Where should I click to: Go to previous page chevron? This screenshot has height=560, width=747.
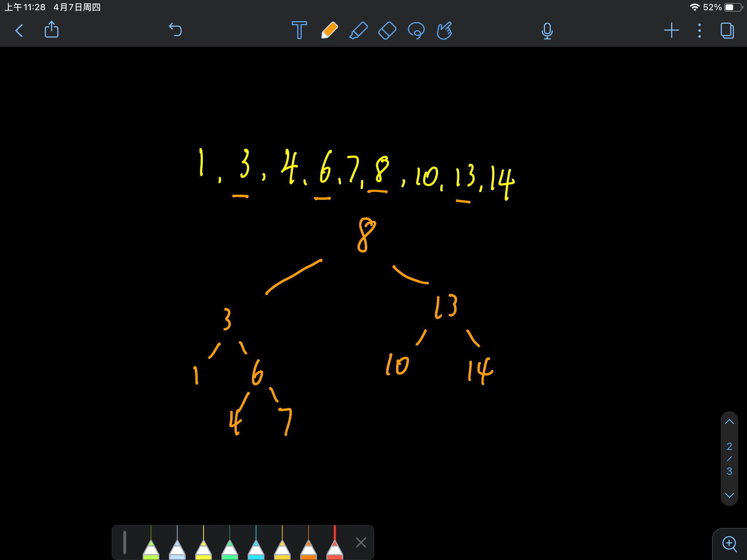(x=729, y=422)
